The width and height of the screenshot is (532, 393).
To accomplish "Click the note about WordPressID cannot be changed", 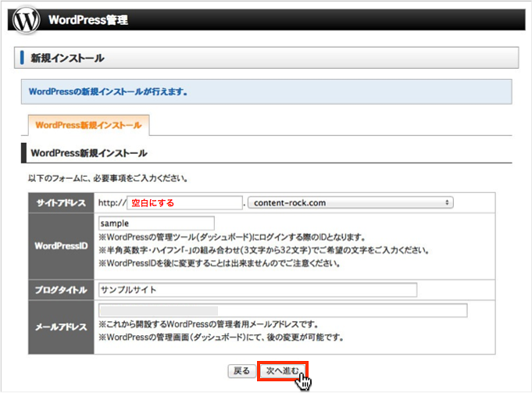I will coord(220,263).
